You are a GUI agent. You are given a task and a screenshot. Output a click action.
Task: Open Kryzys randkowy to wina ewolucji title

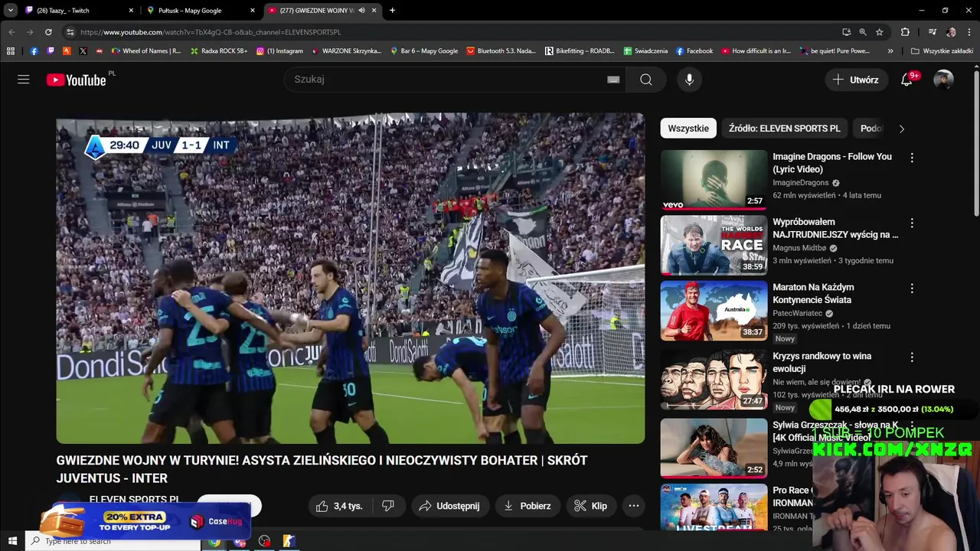822,362
